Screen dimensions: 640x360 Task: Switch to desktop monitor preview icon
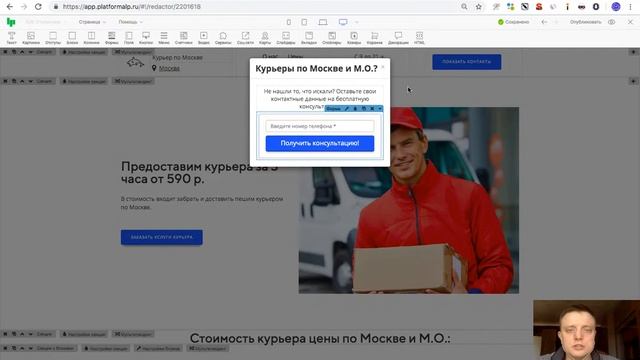343,22
